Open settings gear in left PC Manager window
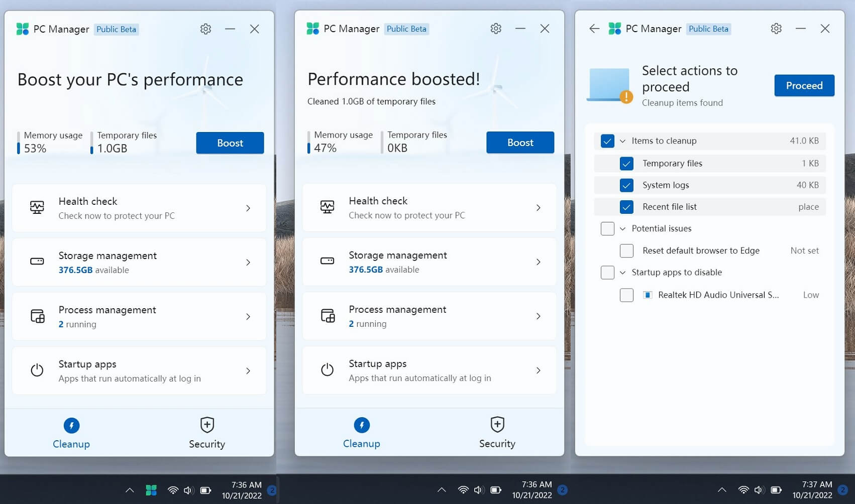Viewport: 855px width, 504px height. 205,29
